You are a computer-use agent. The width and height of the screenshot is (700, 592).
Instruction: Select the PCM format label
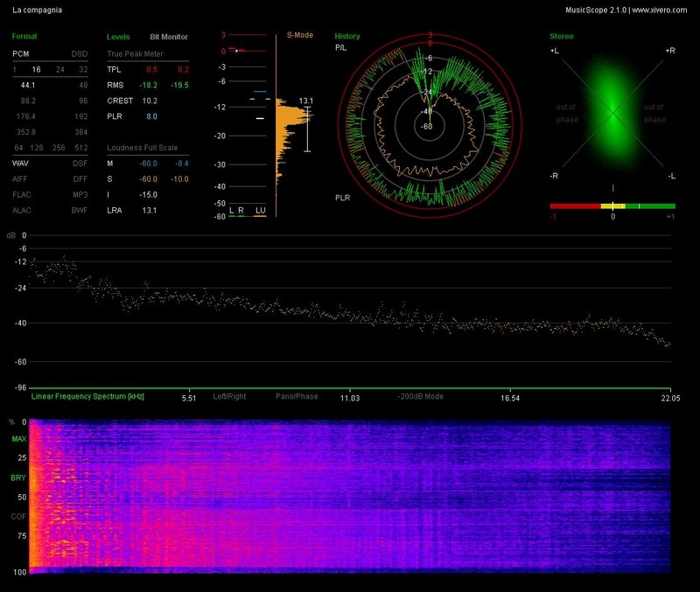click(x=20, y=53)
